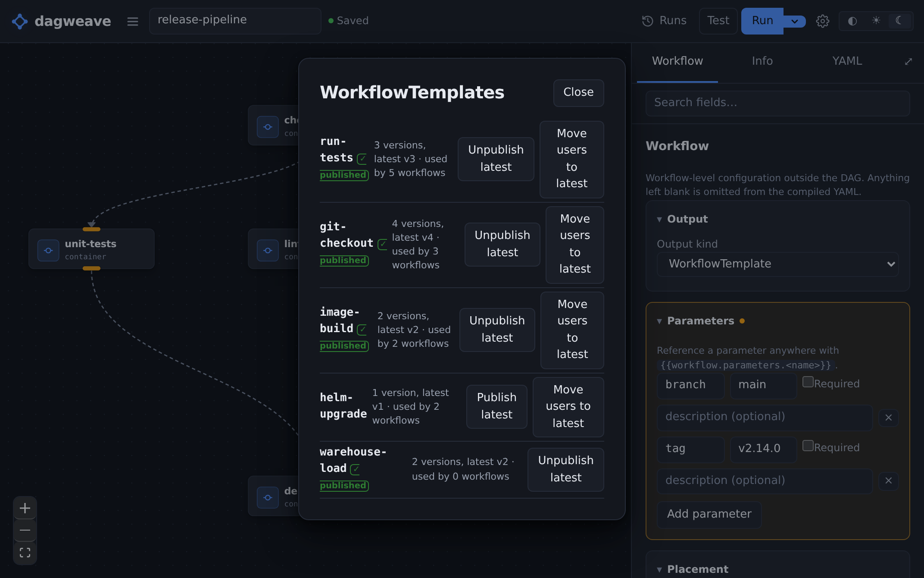Edit the tag parameter name field
The width and height of the screenshot is (924, 578).
690,449
